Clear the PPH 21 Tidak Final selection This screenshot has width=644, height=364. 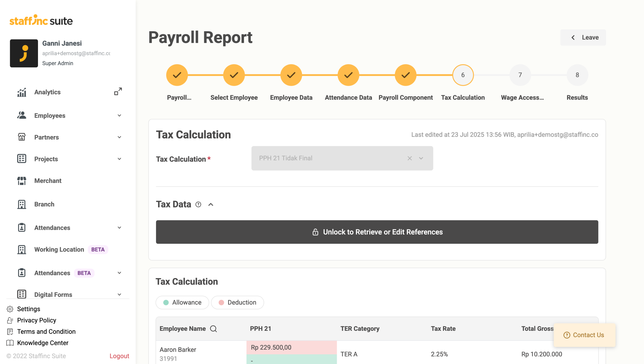(410, 158)
